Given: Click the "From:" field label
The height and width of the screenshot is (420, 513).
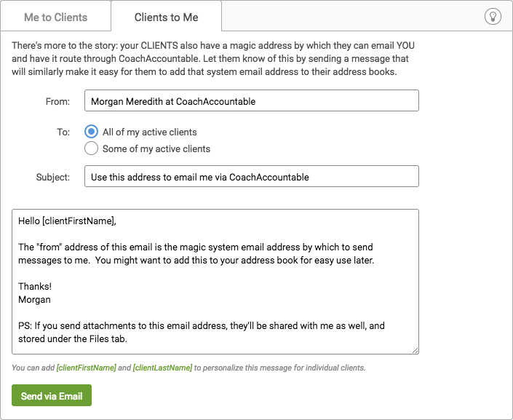Looking at the screenshot, I should pyautogui.click(x=57, y=101).
